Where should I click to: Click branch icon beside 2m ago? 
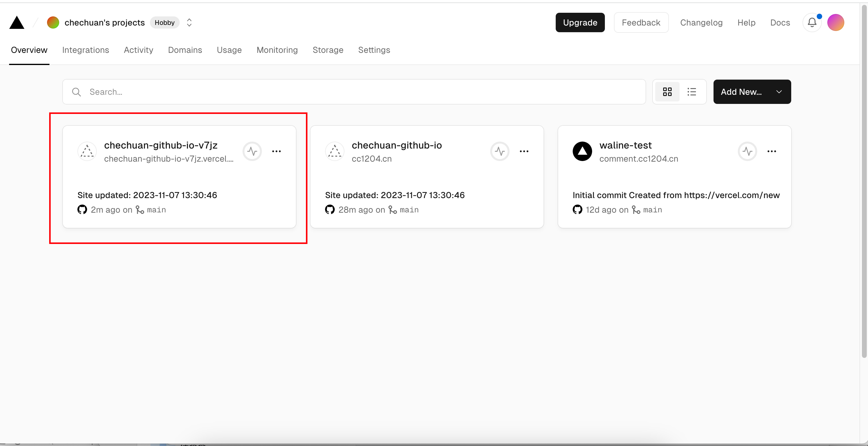(140, 210)
